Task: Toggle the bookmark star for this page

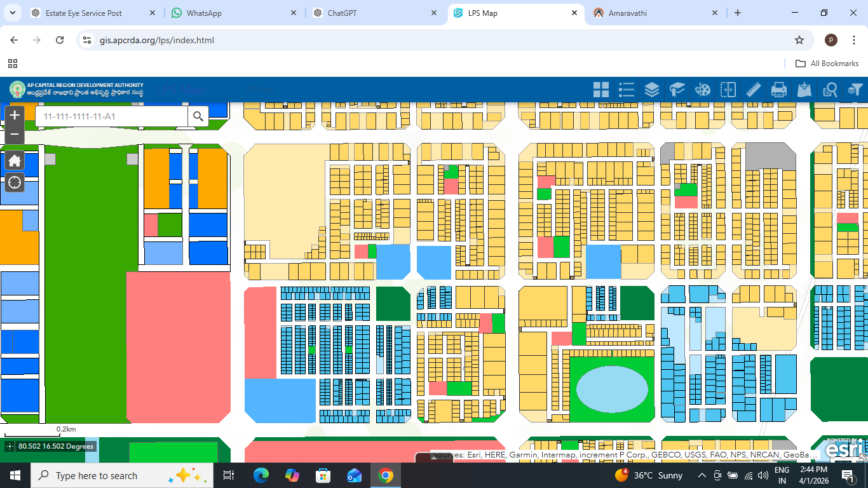Action: click(799, 39)
